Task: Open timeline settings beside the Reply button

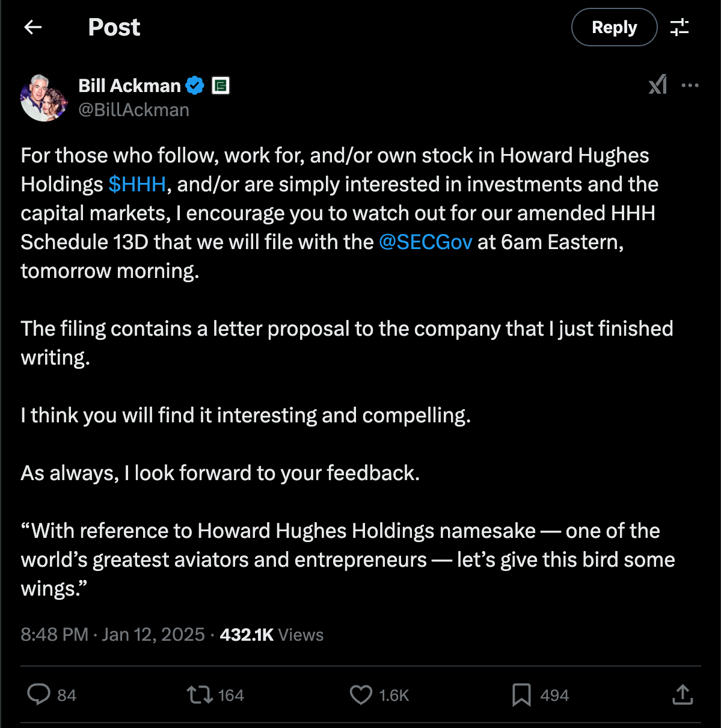Action: click(680, 27)
